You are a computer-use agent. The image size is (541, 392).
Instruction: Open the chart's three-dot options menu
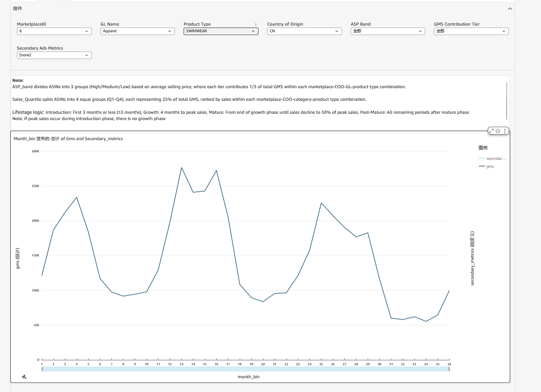(x=505, y=131)
